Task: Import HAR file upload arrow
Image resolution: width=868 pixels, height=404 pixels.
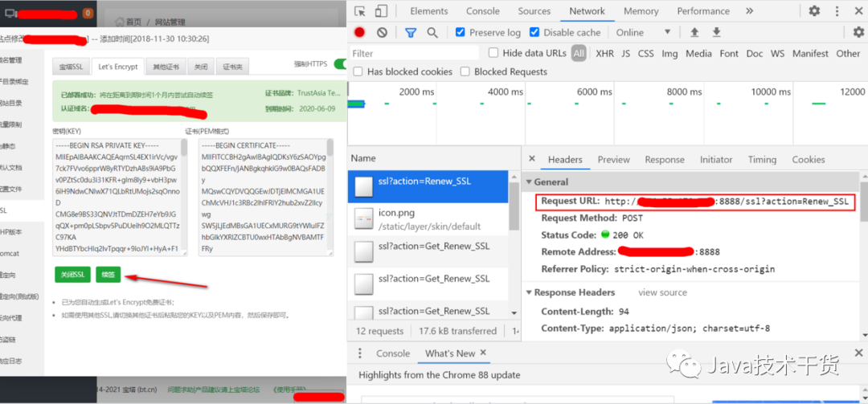Action: [x=694, y=32]
